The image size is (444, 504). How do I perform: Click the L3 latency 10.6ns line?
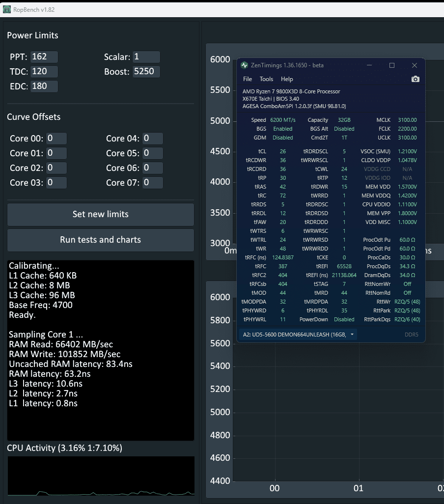46,384
